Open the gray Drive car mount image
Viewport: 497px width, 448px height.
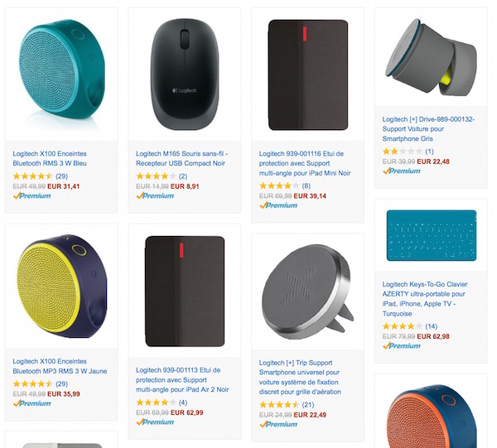point(431,57)
